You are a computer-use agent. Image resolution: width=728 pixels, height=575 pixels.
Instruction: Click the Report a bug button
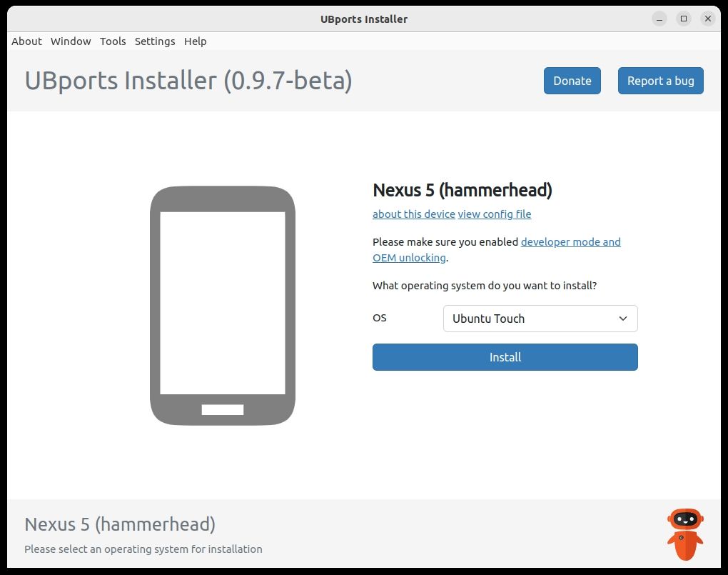tap(660, 81)
